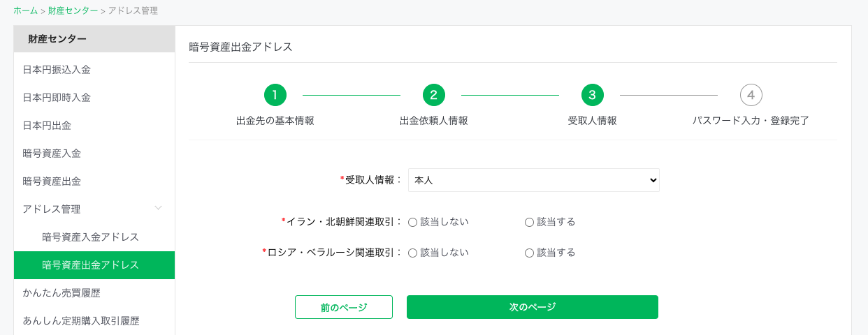Viewport: 868px width, 335px height.
Task: Click step 2 circle 出金依頼人情報
Action: (x=434, y=95)
